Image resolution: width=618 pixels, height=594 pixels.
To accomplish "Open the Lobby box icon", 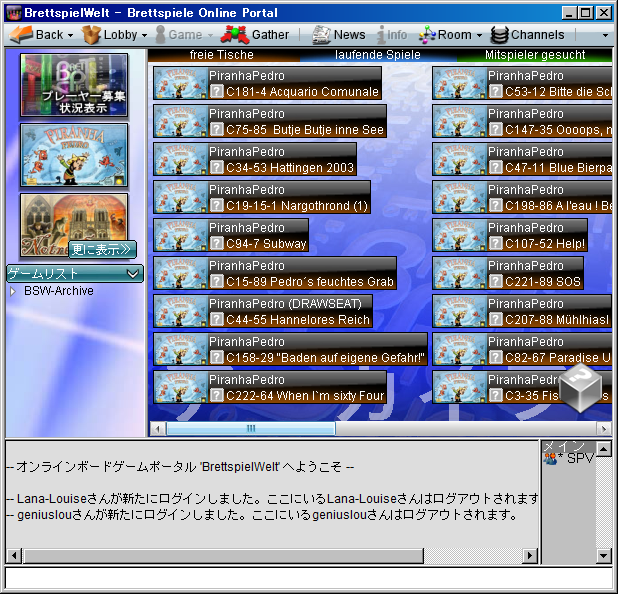I will pyautogui.click(x=91, y=35).
